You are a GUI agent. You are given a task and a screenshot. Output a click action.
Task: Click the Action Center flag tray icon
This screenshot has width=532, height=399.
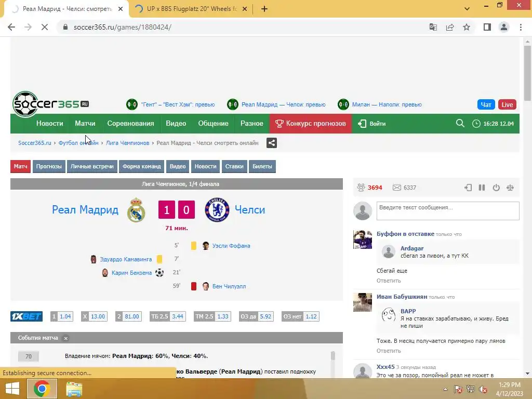458,389
